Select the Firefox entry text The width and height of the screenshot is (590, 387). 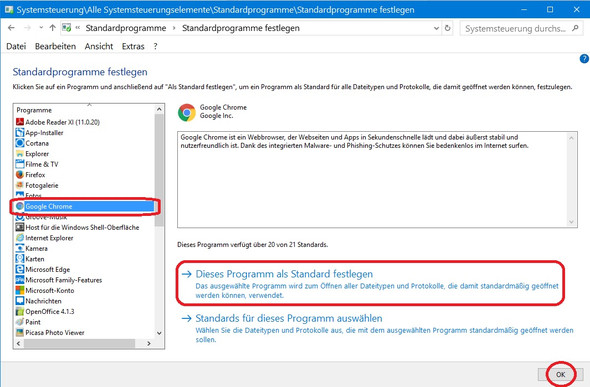tap(35, 175)
